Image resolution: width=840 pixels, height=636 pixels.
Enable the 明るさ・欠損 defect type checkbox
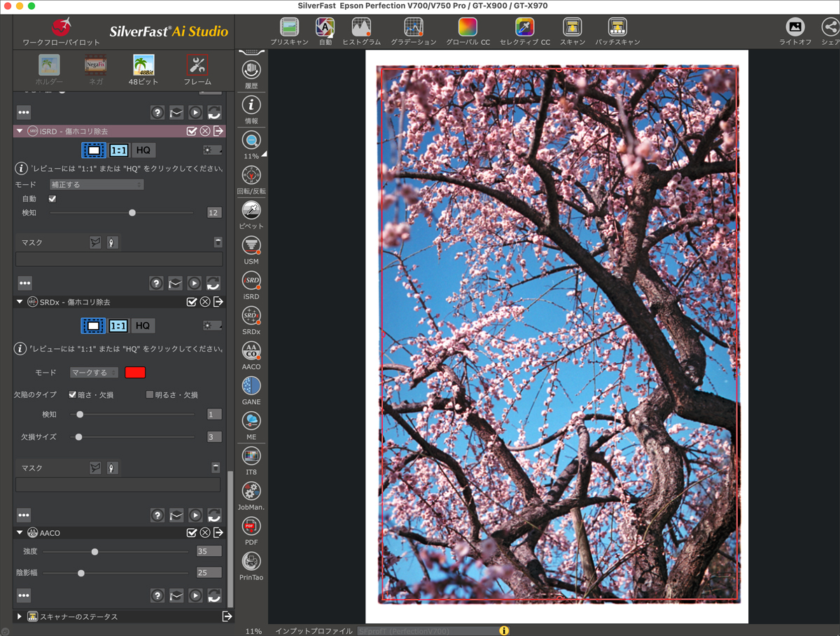pos(149,395)
